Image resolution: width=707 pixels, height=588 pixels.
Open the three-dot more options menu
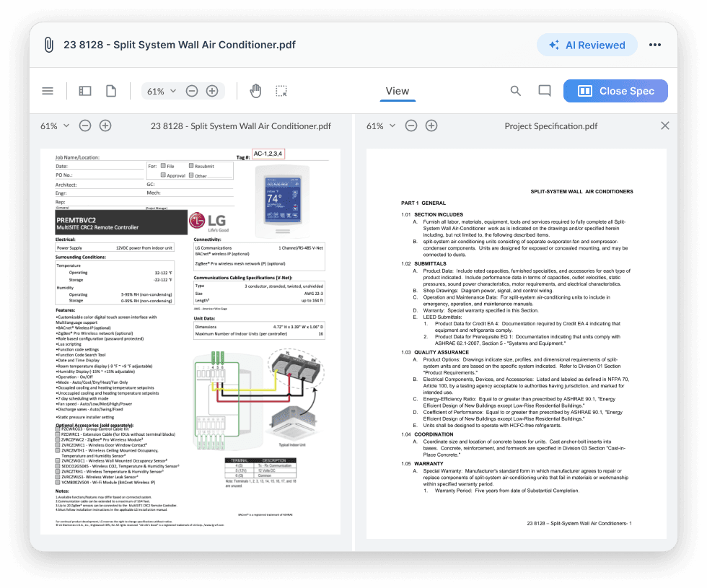coord(655,44)
